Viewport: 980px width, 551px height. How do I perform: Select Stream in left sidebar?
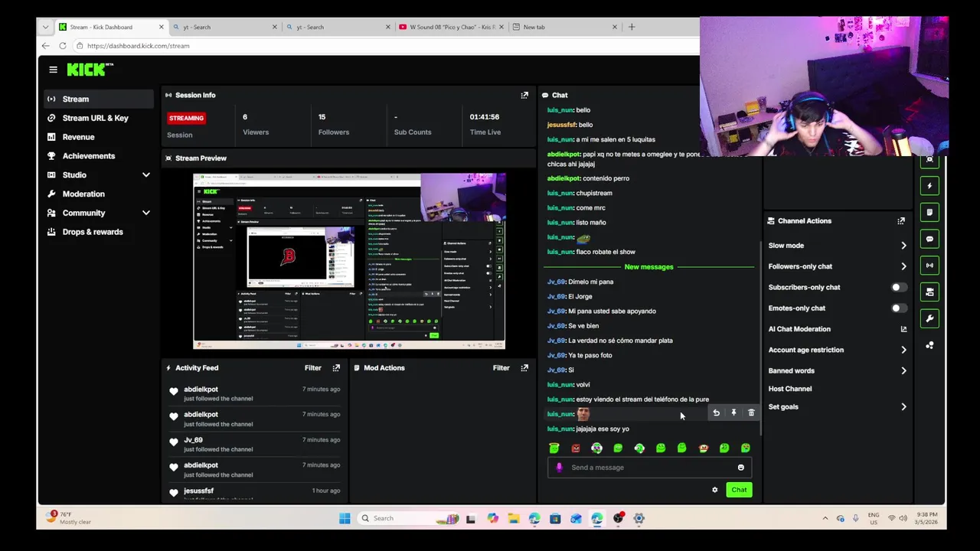click(x=100, y=99)
